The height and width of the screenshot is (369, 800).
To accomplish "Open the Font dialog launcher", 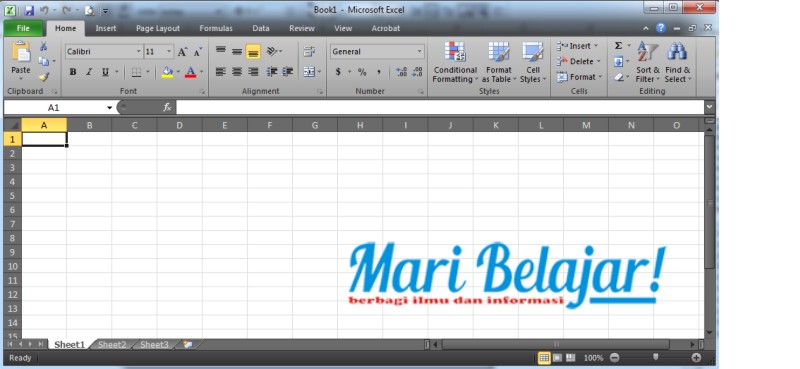I will [203, 92].
